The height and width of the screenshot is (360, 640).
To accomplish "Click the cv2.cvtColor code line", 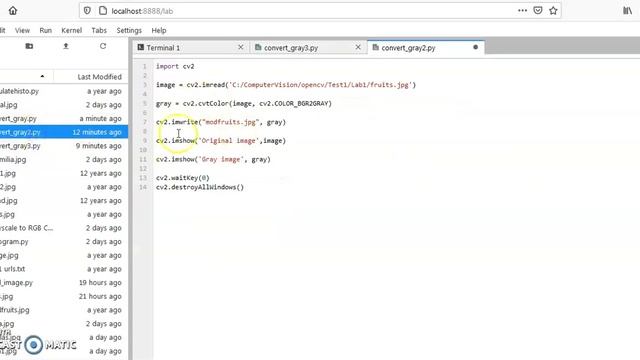I will tap(244, 103).
